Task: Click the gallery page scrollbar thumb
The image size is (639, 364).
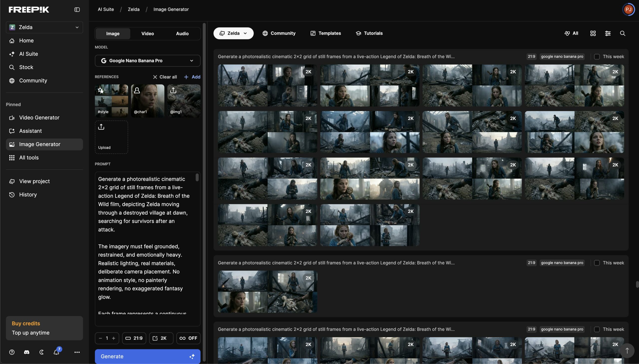Action: point(637,284)
